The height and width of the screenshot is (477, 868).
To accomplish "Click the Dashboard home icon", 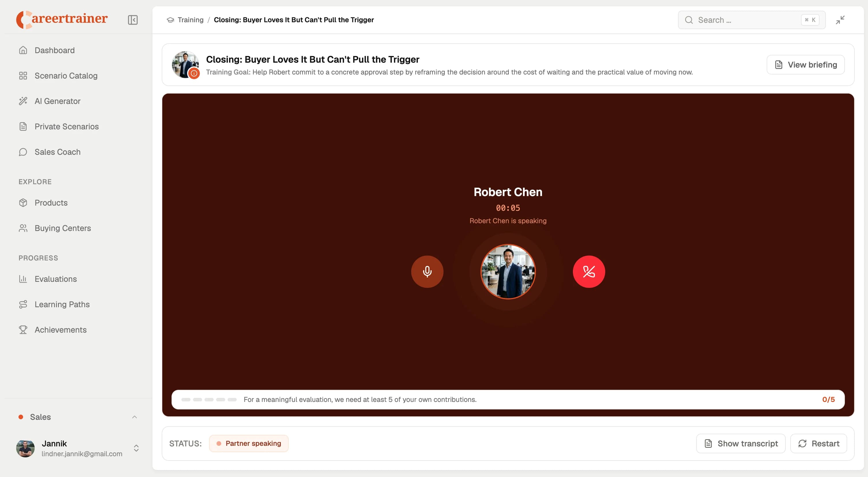I will (23, 50).
